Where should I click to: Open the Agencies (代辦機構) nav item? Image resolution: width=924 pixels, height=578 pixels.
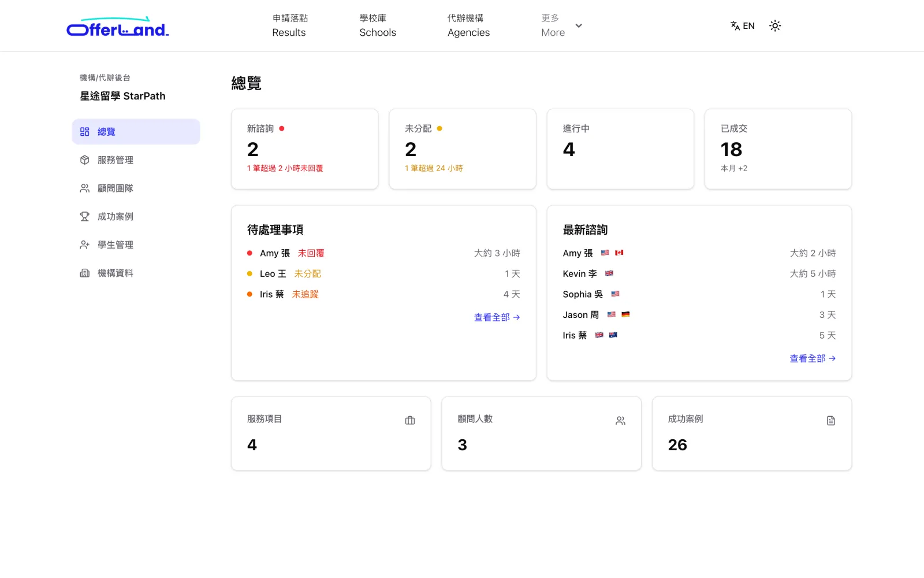pos(468,25)
